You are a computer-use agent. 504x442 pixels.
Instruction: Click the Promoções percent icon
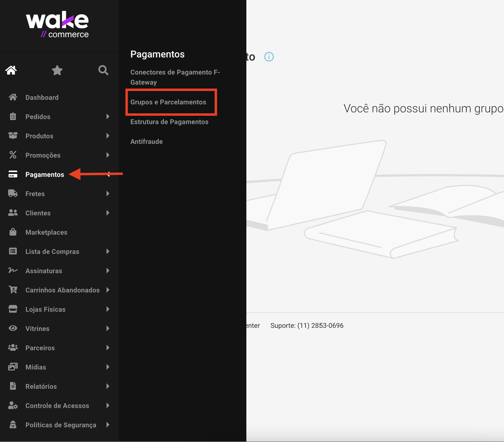click(x=13, y=155)
